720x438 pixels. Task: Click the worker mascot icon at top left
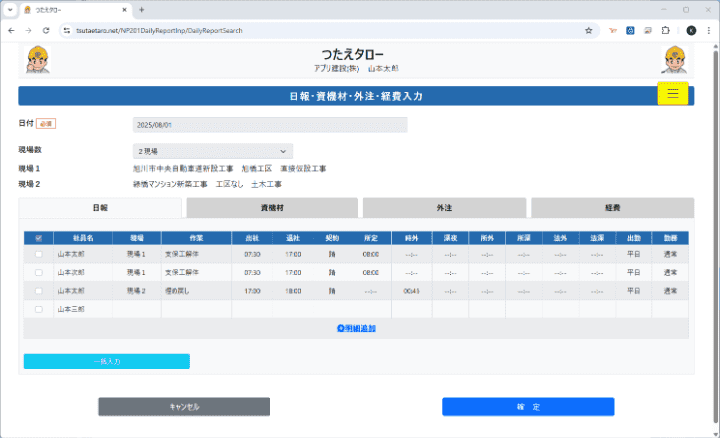tap(38, 60)
